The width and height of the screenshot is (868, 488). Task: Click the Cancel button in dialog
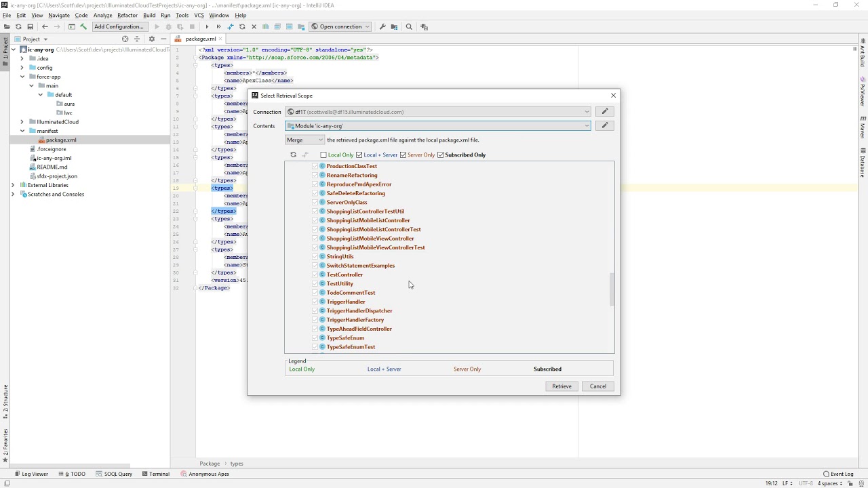click(x=598, y=386)
